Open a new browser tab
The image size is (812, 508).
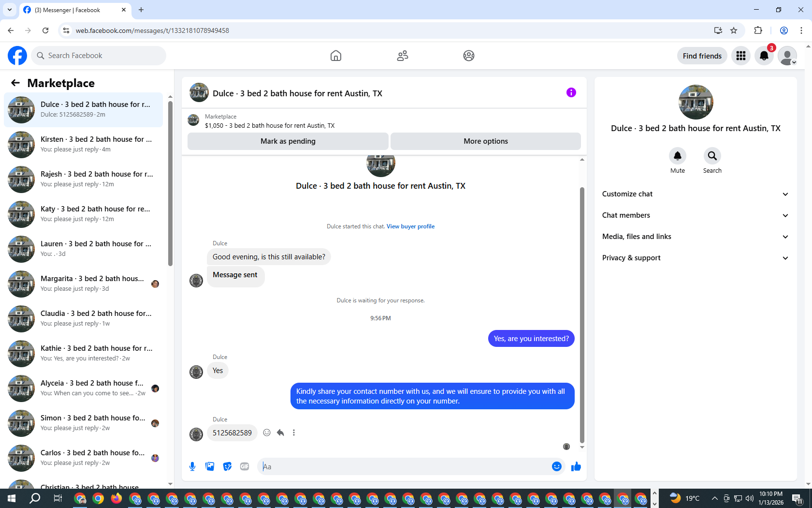point(141,10)
